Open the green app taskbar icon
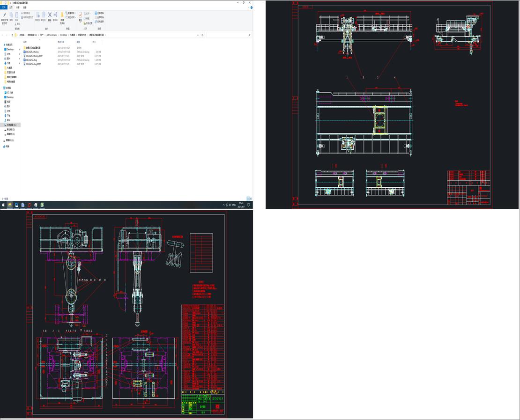Image resolution: width=520 pixels, height=420 pixels. [42, 205]
